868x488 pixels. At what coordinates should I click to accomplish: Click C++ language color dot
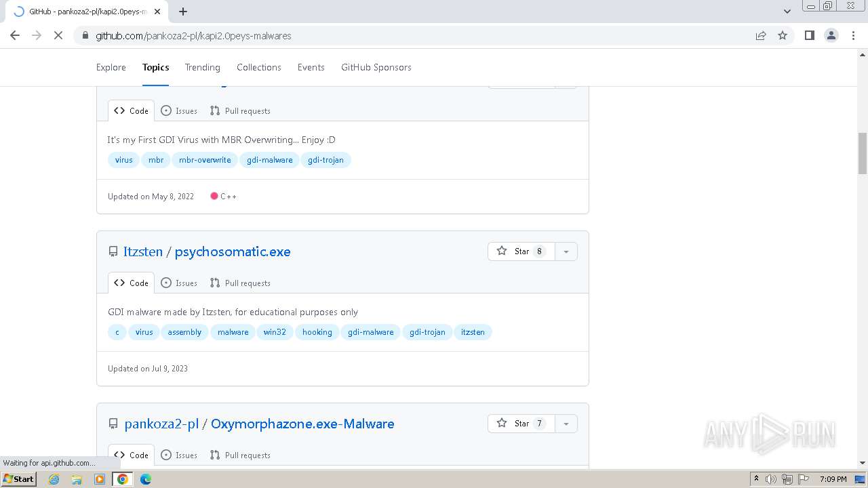(x=214, y=196)
